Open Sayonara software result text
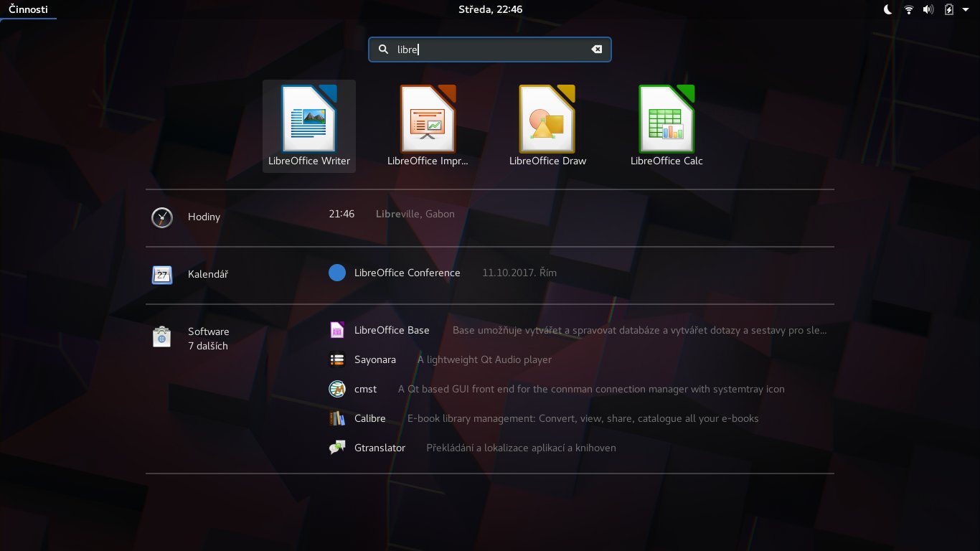This screenshot has height=551, width=980. click(375, 359)
